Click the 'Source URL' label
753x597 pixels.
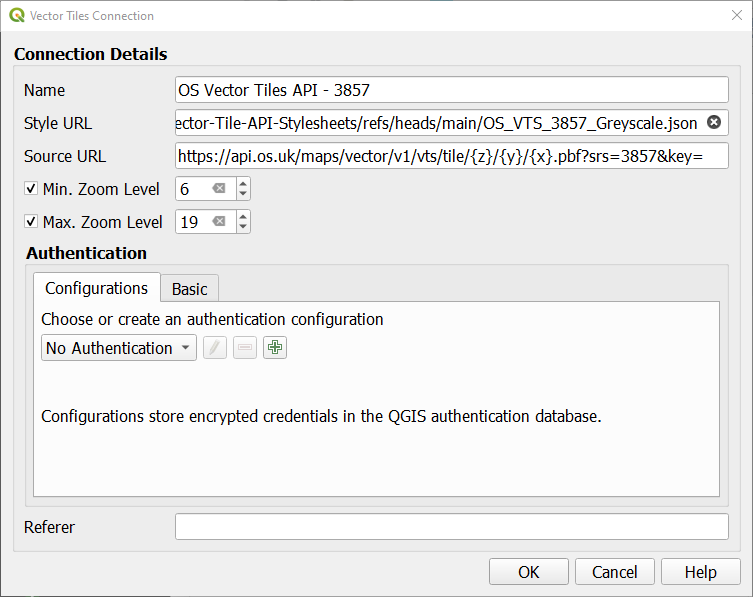65,156
